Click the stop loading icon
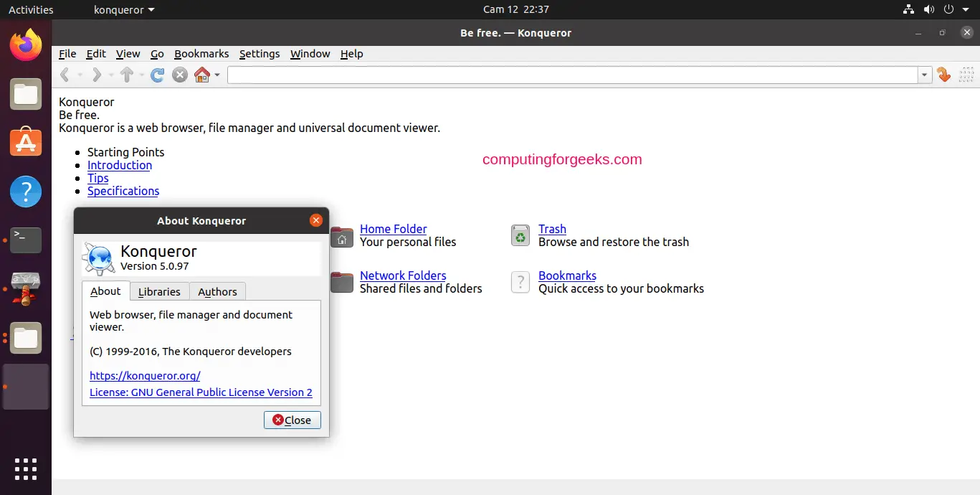980x495 pixels. click(x=180, y=75)
